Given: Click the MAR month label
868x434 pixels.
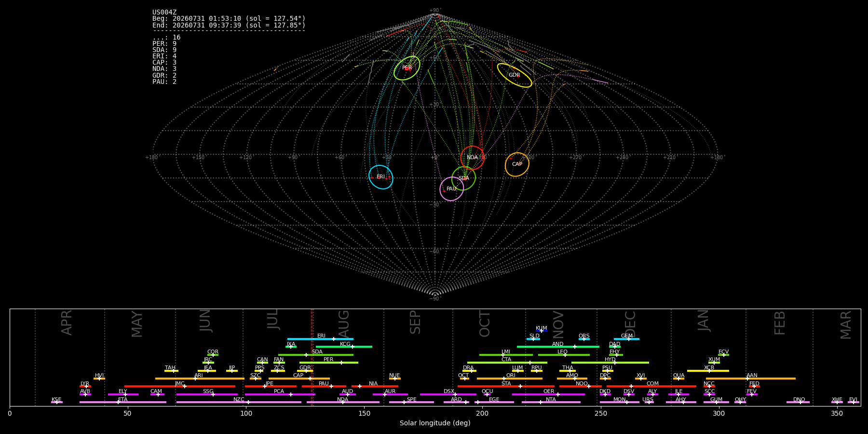Looking at the screenshot, I should pyautogui.click(x=846, y=325).
